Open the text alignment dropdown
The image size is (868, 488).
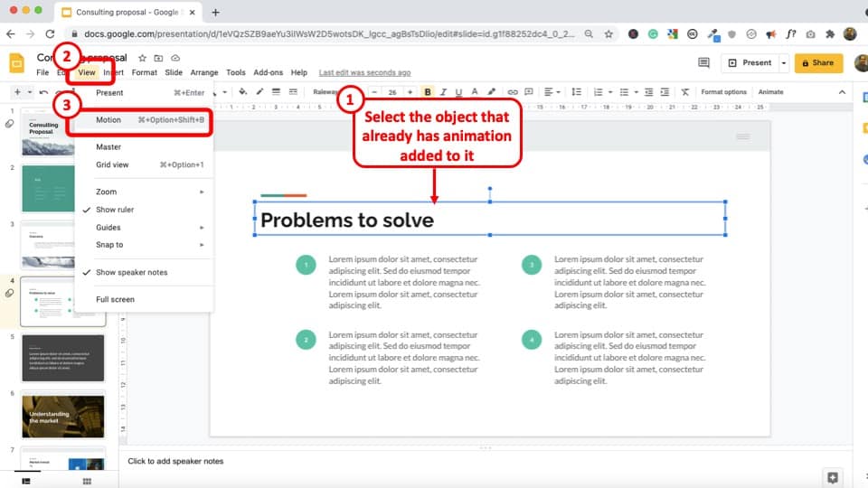tap(552, 92)
